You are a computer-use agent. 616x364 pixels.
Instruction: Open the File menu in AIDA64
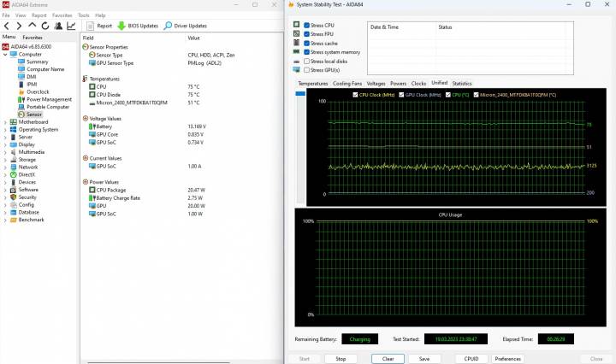point(6,15)
